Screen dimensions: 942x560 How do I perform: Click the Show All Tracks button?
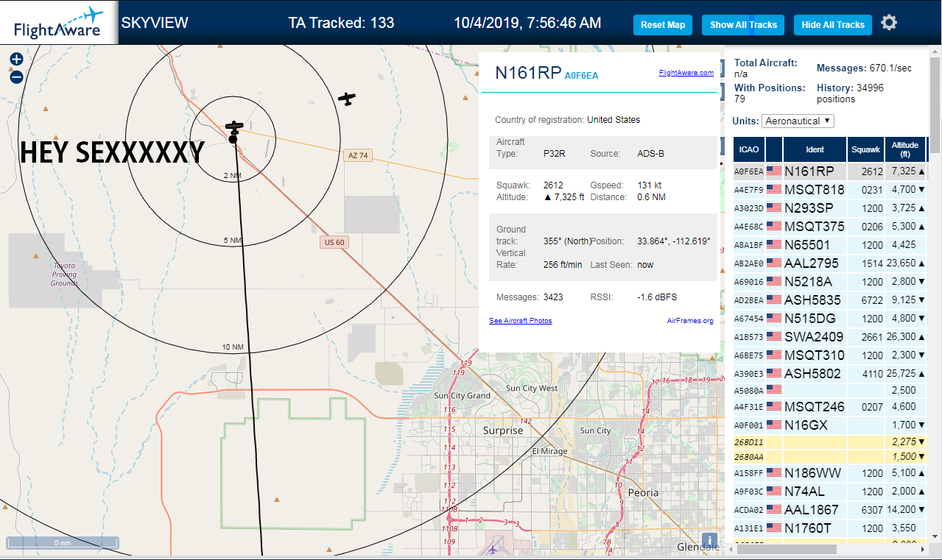tap(743, 25)
